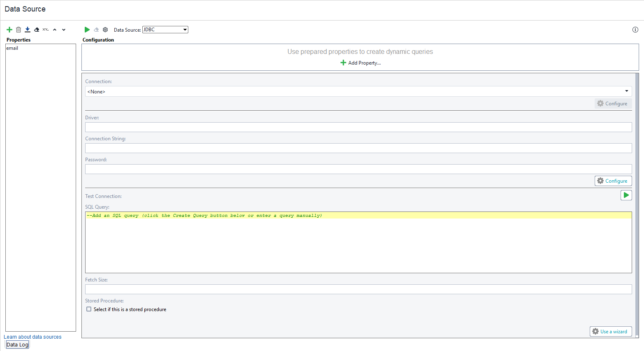The width and height of the screenshot is (644, 351).
Task: Run Test Connection with the play icon
Action: (x=626, y=195)
